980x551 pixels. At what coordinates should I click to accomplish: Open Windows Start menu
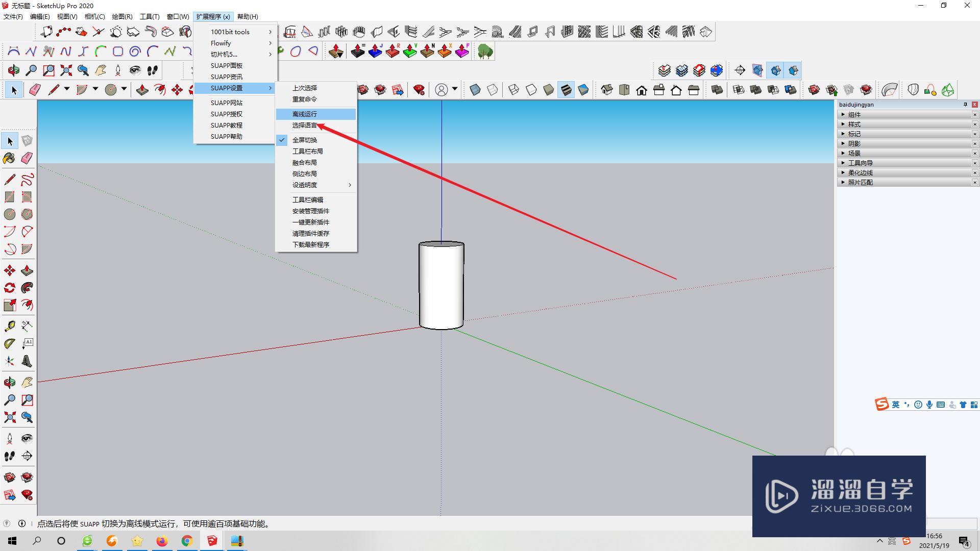[12, 541]
